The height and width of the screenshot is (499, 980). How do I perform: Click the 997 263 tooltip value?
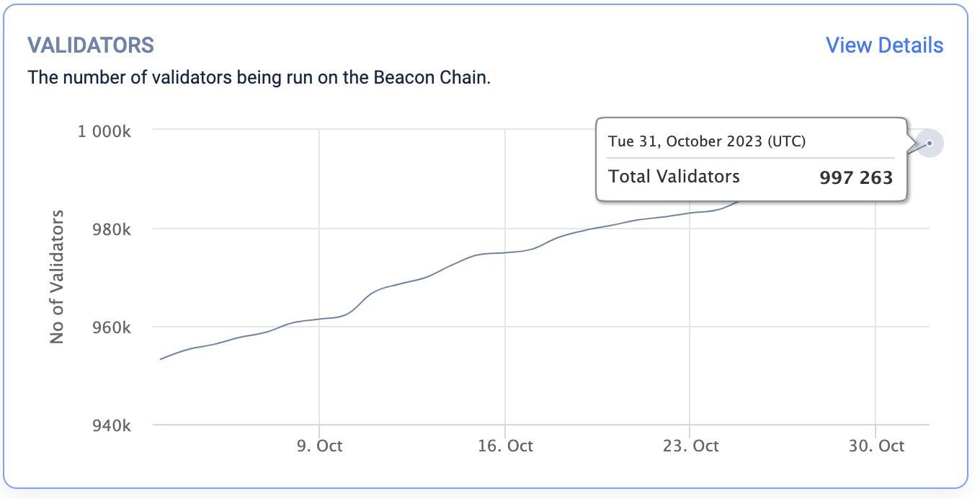[856, 177]
